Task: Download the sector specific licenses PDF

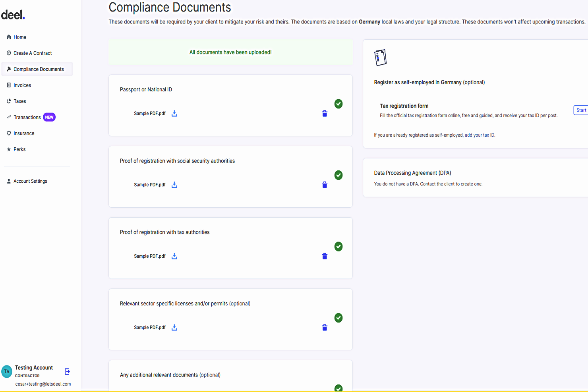Action: pos(174,328)
